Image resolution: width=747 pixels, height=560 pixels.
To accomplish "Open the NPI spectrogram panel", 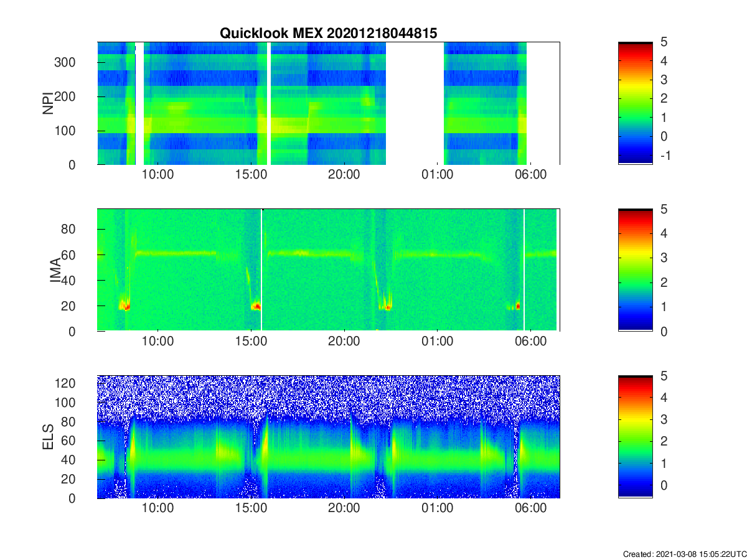I will [328, 103].
